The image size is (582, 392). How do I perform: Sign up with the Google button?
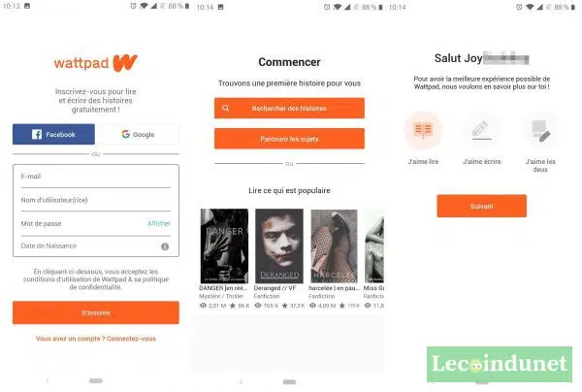138,134
